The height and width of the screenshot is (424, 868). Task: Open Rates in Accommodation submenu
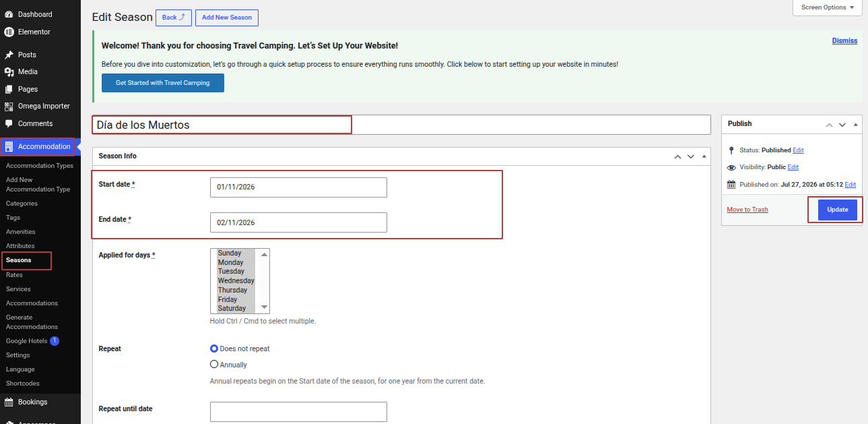(14, 274)
